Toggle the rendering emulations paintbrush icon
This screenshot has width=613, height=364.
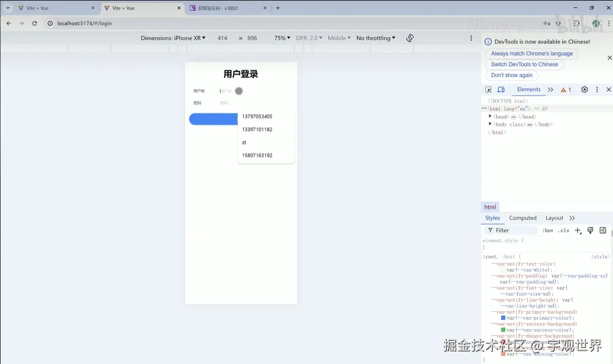click(x=590, y=231)
